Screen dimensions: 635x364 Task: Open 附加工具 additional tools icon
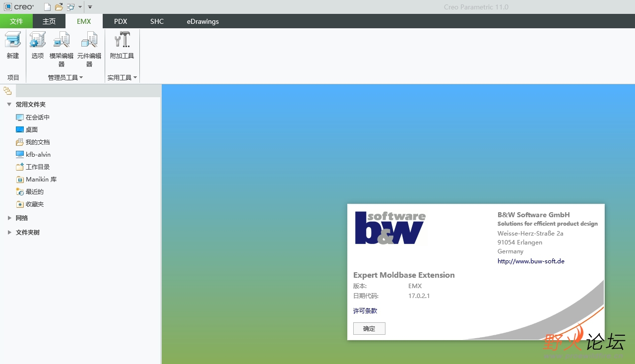click(x=122, y=40)
